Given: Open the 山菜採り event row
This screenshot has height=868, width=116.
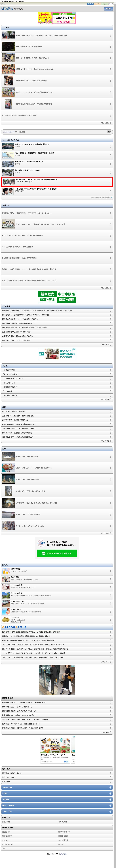Looking at the screenshot, I should pyautogui.click(x=57, y=336).
